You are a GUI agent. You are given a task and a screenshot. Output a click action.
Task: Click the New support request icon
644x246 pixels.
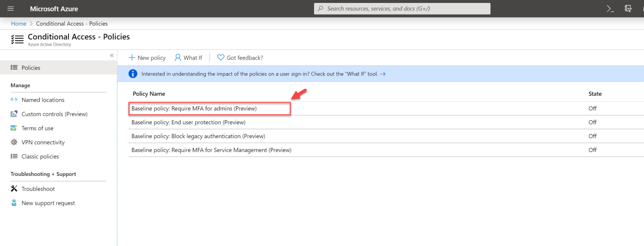tap(14, 203)
